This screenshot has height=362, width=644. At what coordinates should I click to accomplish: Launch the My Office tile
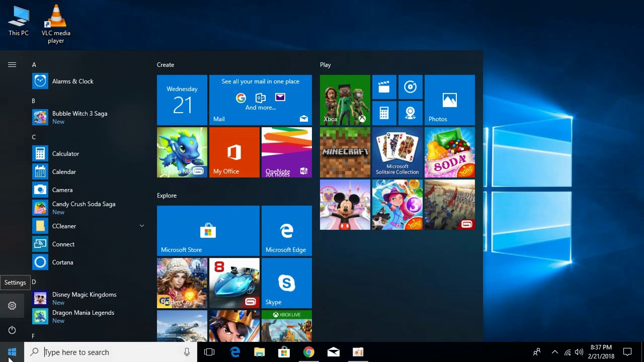(x=234, y=152)
